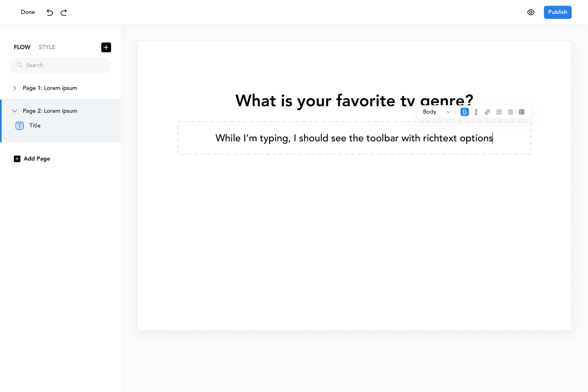Click the undo arrow icon
This screenshot has height=392, width=588.
coord(50,12)
